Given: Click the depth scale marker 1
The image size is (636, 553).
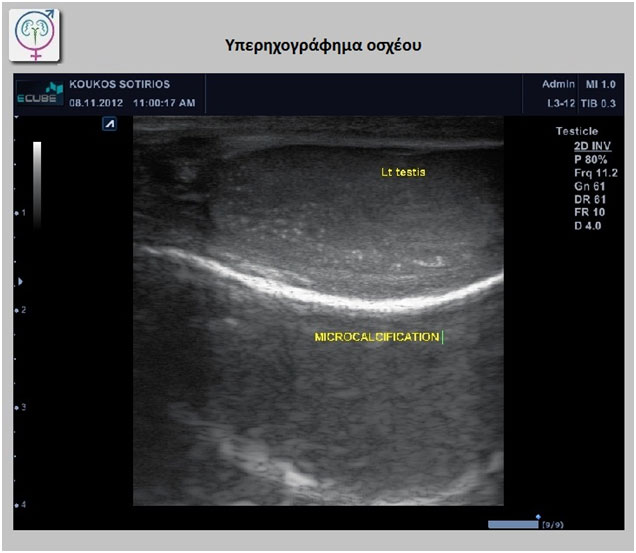Looking at the screenshot, I should (21, 213).
